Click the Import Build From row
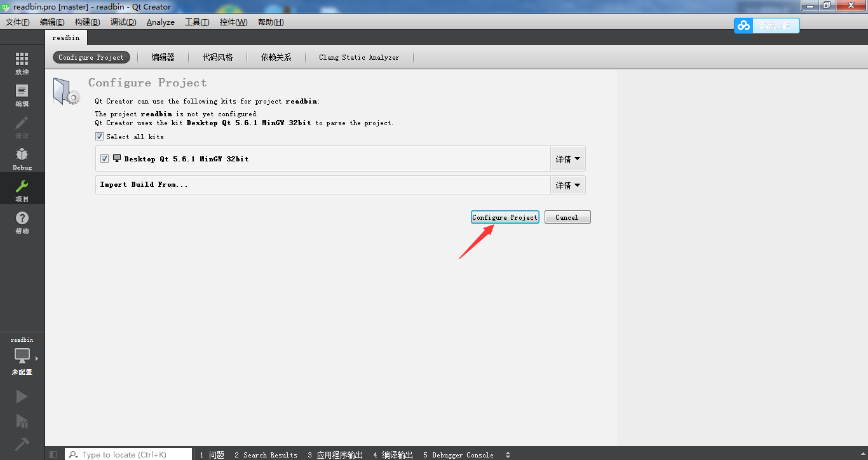 (x=323, y=185)
